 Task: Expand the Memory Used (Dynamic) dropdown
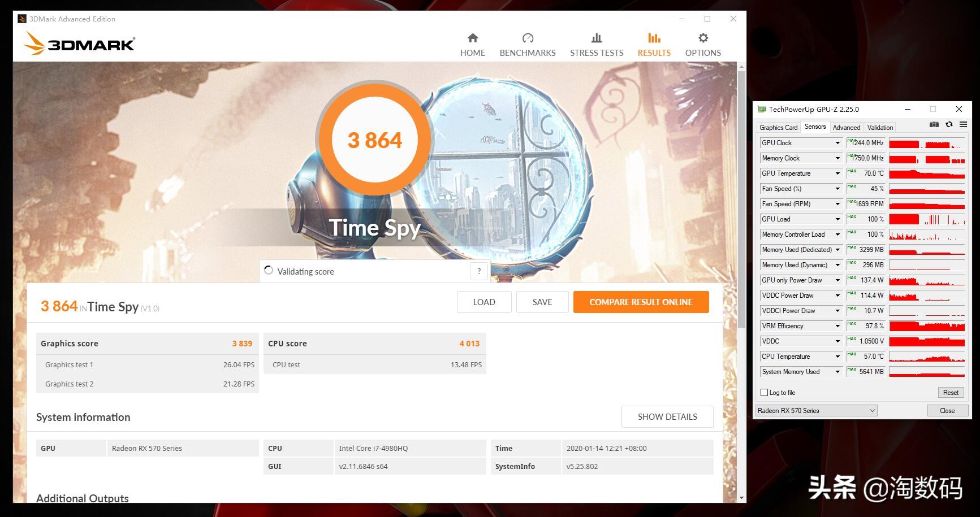click(x=837, y=265)
